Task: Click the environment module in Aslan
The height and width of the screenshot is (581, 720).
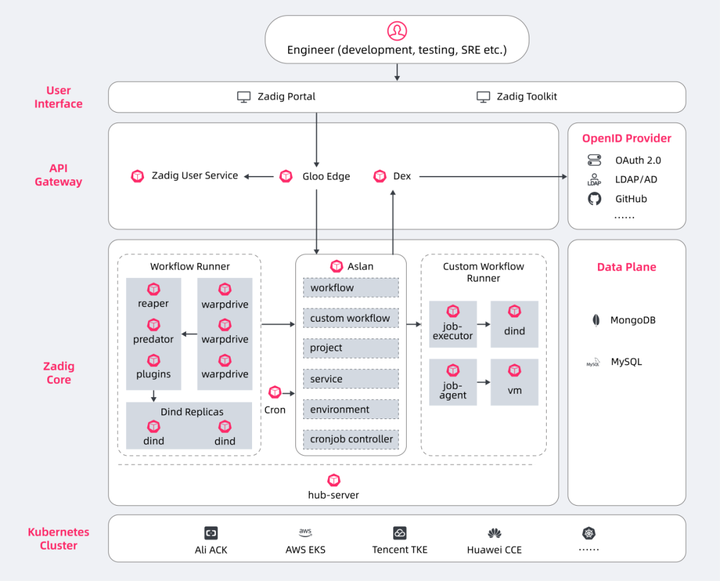Action: tap(350, 409)
